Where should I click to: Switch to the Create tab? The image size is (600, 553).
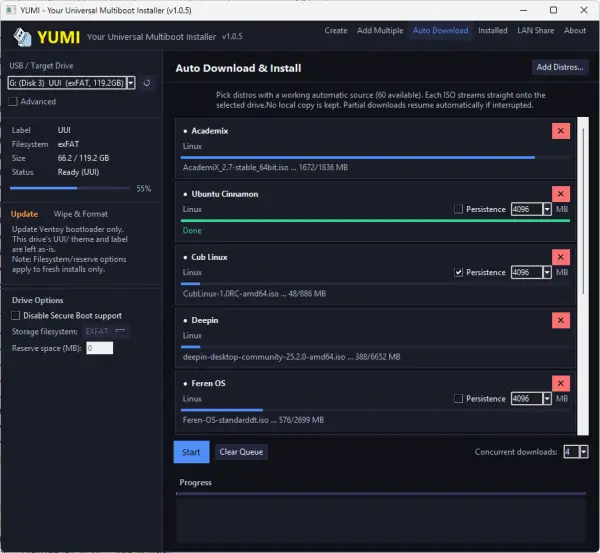point(336,31)
